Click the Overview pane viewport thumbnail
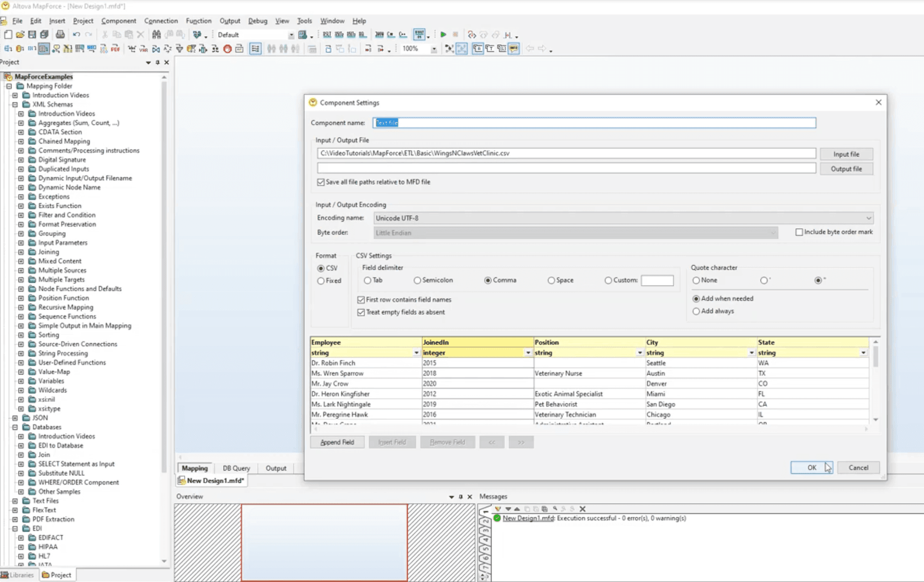This screenshot has width=924, height=582. pyautogui.click(x=324, y=542)
